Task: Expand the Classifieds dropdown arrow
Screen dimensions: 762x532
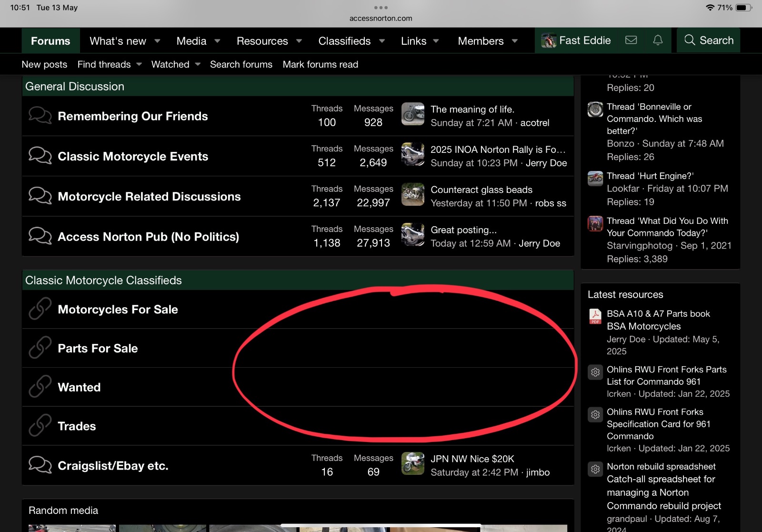Action: (x=382, y=41)
